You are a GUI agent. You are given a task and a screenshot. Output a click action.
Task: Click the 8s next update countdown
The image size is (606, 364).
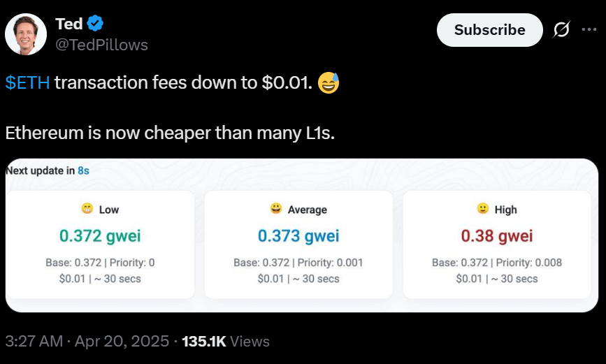(x=83, y=170)
